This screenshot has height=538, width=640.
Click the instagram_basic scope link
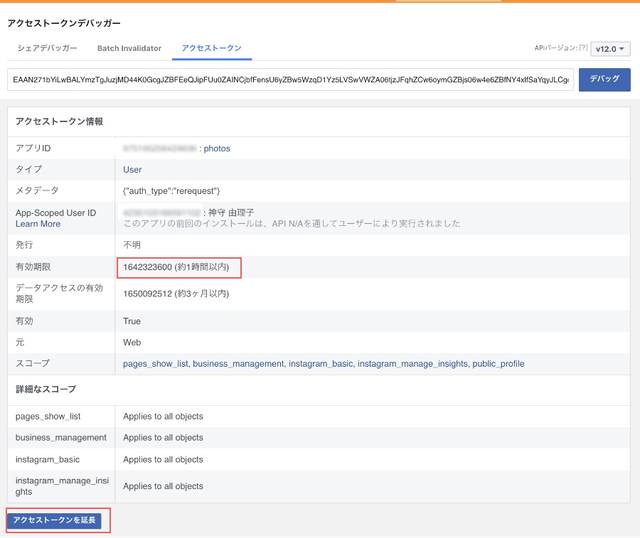(321, 364)
